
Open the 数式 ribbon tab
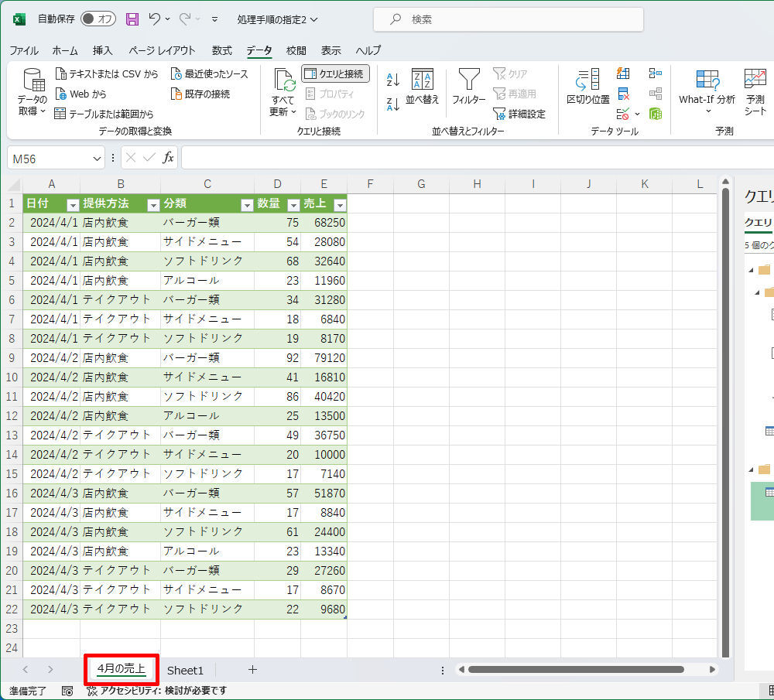pyautogui.click(x=221, y=50)
